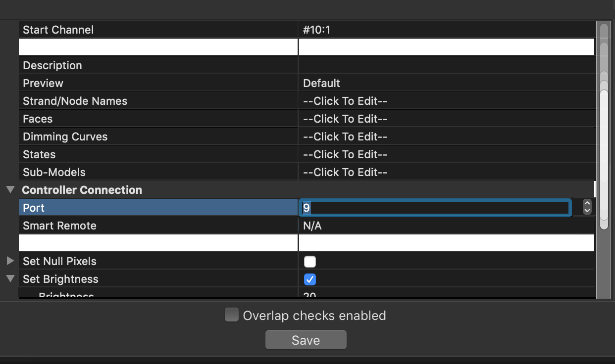This screenshot has height=364, width=615.
Task: Open the Dimming Curves editor
Action: [345, 136]
